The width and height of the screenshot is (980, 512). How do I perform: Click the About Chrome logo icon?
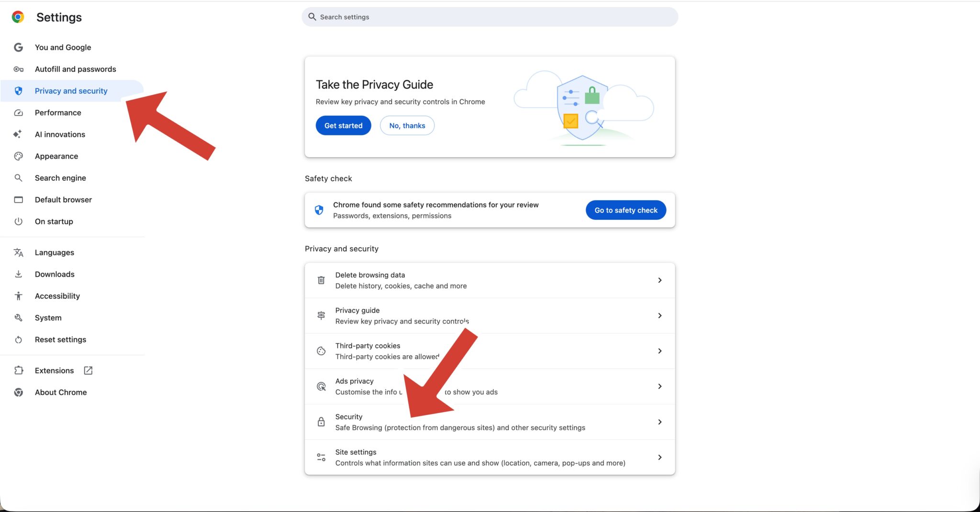(18, 392)
